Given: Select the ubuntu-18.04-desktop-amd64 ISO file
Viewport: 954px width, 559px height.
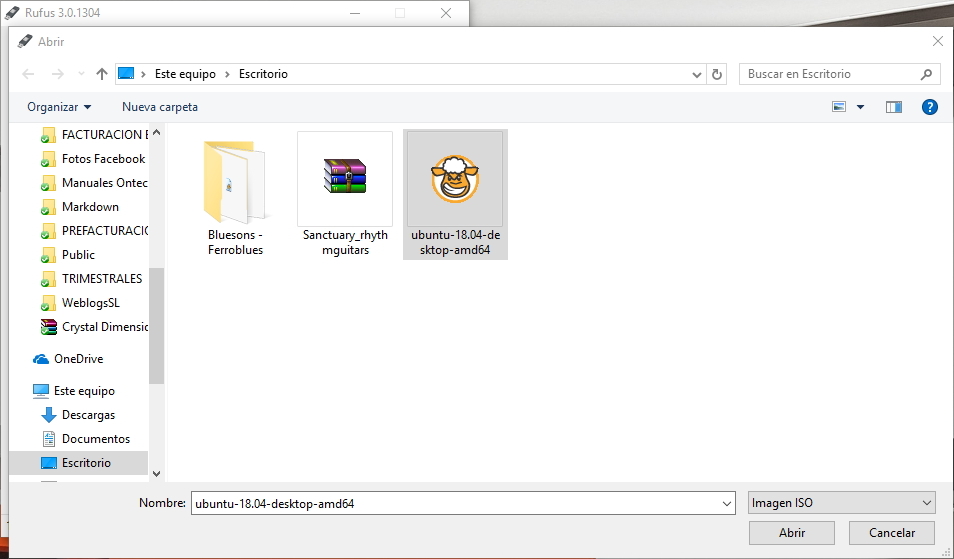Looking at the screenshot, I should (x=455, y=195).
